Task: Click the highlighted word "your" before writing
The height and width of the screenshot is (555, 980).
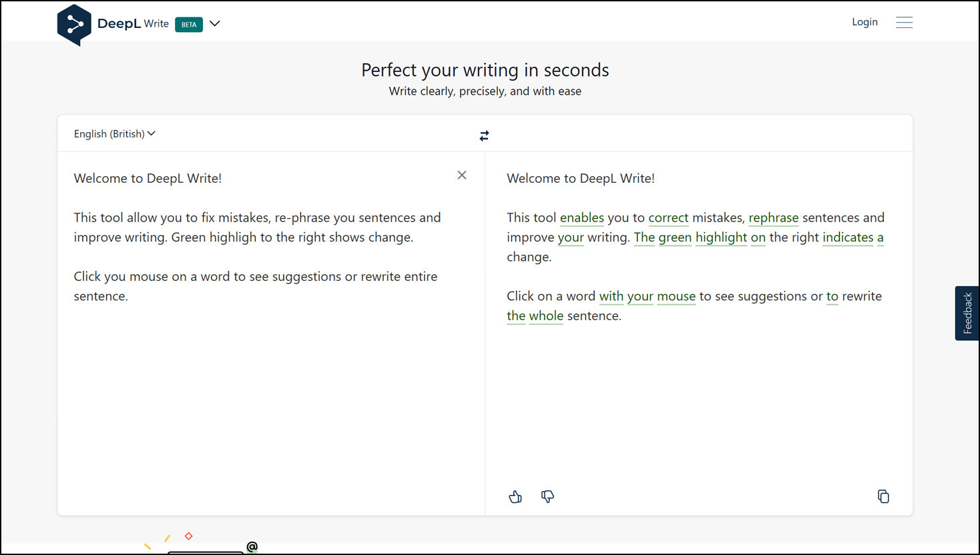Action: 571,237
